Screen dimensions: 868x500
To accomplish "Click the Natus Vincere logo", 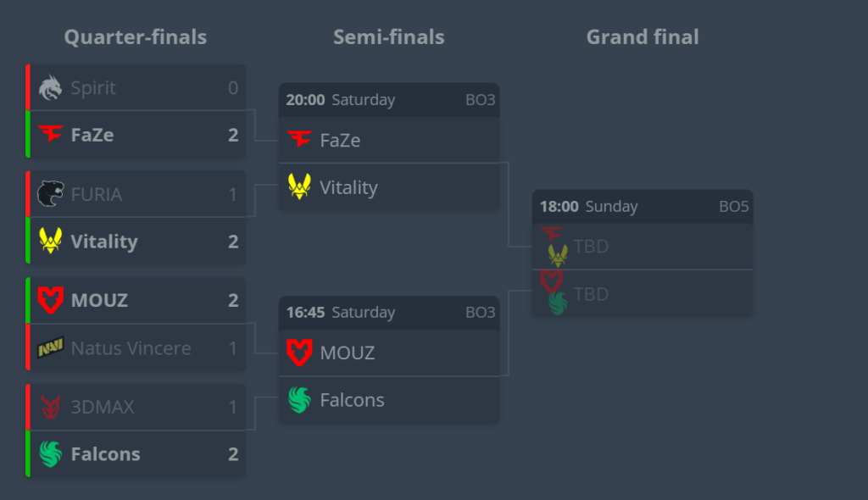I will [x=51, y=348].
